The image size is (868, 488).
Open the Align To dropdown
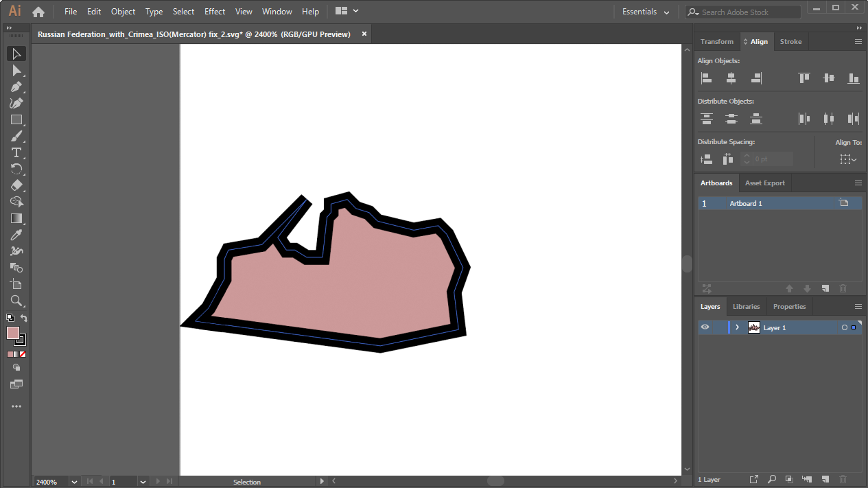[x=848, y=159]
